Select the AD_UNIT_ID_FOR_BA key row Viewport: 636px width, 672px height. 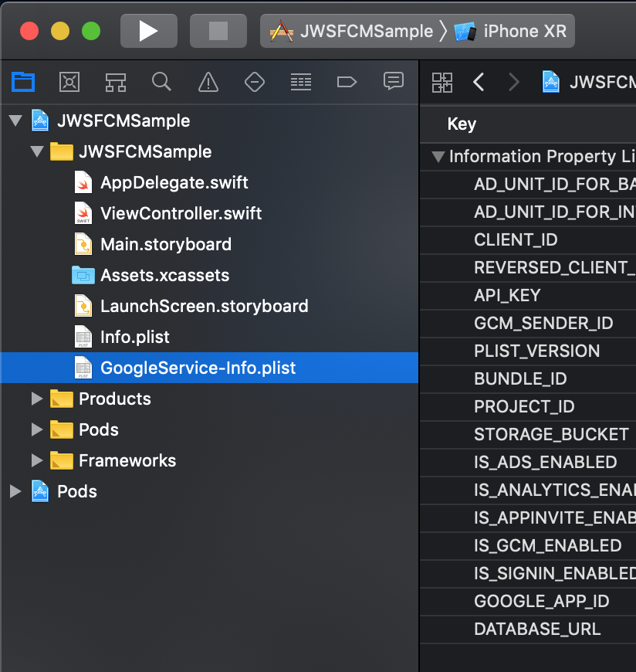tap(528, 185)
